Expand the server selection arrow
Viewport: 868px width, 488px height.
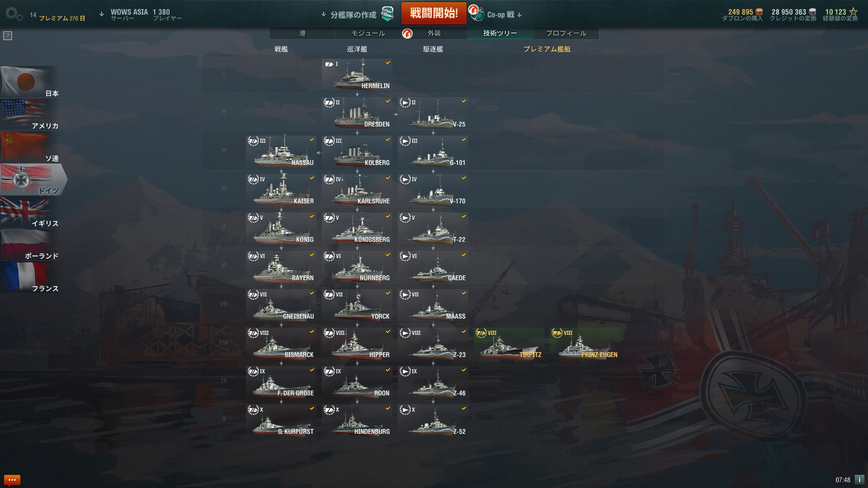[x=102, y=14]
